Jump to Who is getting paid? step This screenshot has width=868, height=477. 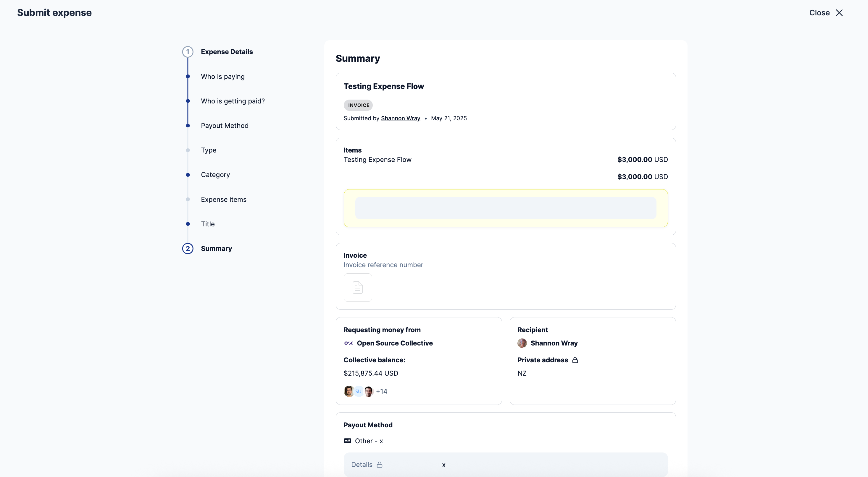click(233, 101)
